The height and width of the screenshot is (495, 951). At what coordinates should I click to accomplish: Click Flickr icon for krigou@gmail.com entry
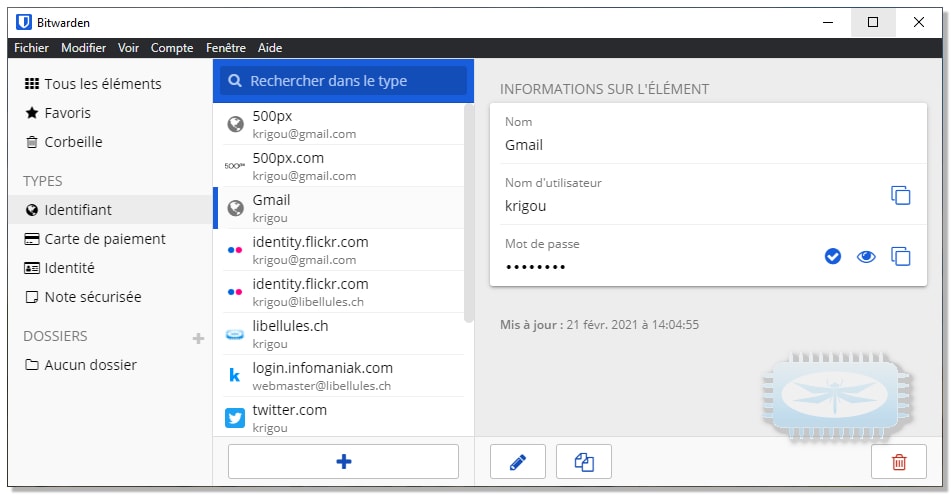click(x=235, y=250)
